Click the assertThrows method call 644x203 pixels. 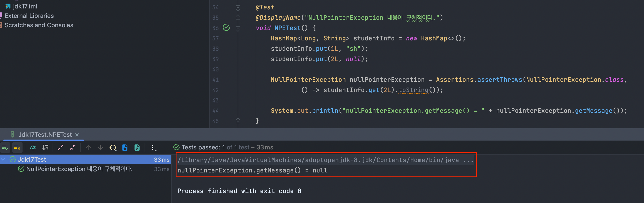pos(500,80)
